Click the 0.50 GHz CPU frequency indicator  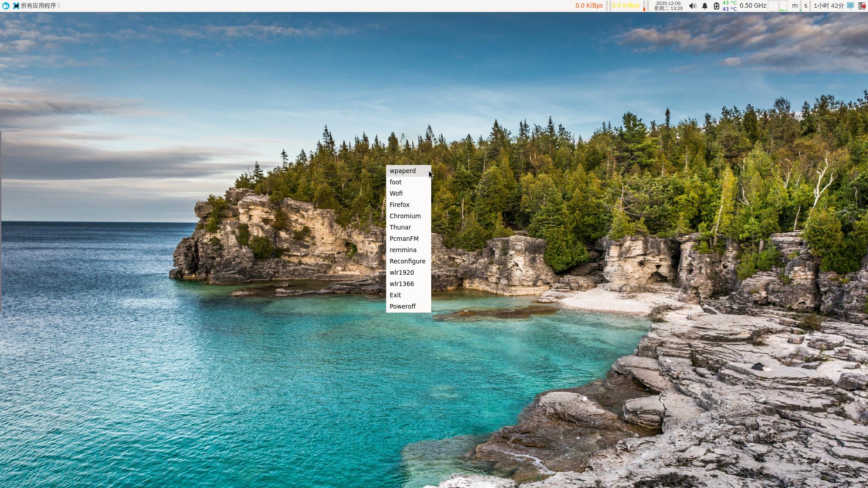752,6
